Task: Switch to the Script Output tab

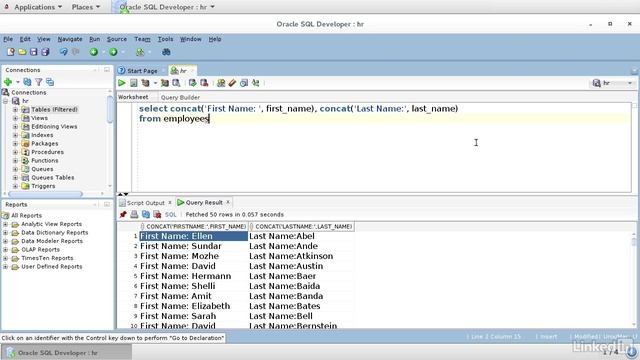Action: click(x=145, y=202)
